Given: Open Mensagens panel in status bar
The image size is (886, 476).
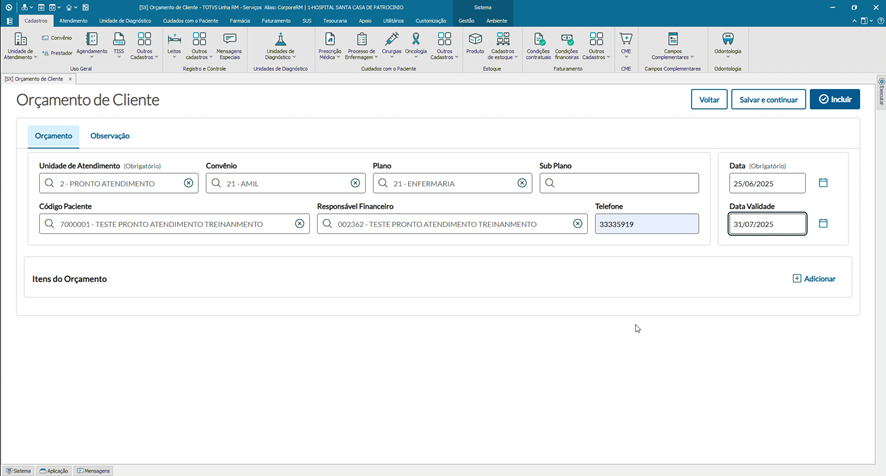Looking at the screenshot, I should click(93, 470).
